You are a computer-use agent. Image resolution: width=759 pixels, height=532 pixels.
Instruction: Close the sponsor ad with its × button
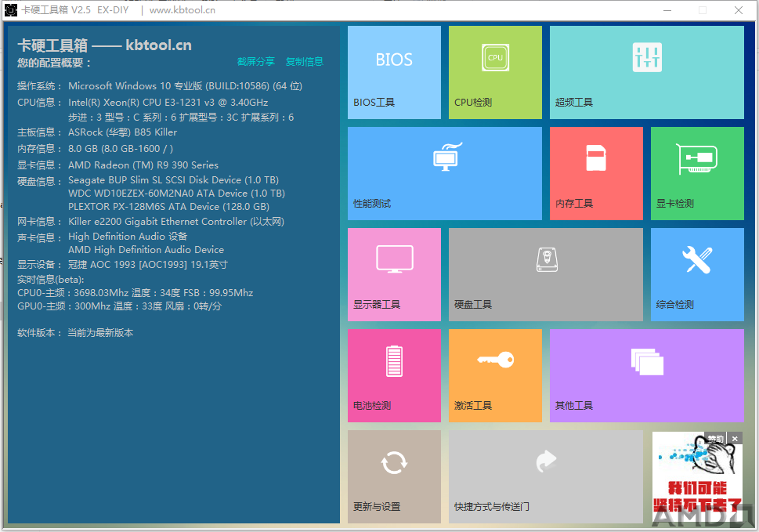click(735, 439)
